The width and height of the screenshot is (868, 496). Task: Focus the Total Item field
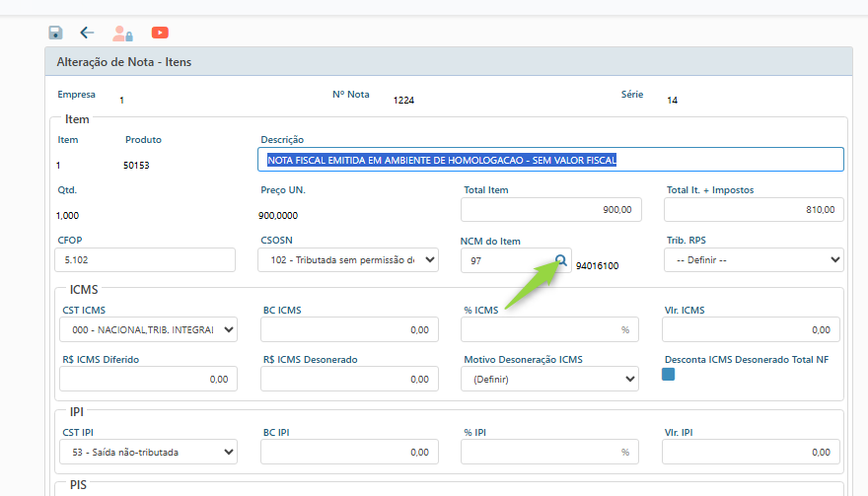[x=551, y=210]
